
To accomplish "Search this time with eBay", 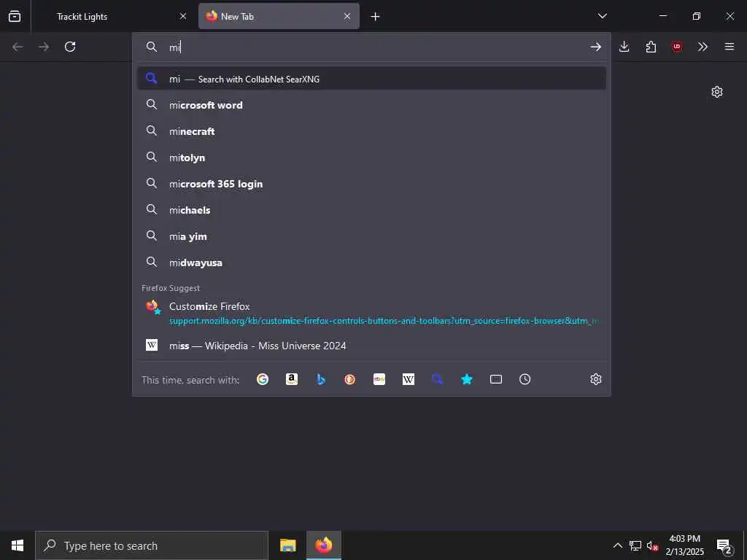I will (x=379, y=379).
